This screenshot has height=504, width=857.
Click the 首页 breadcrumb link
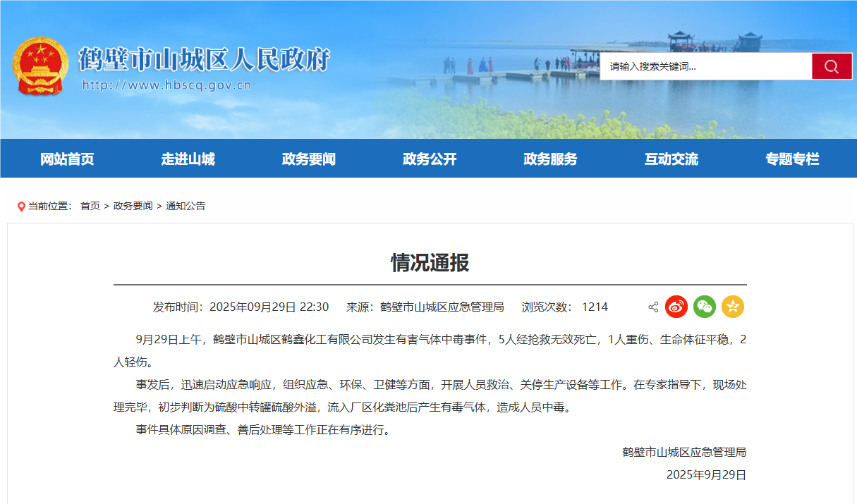90,206
